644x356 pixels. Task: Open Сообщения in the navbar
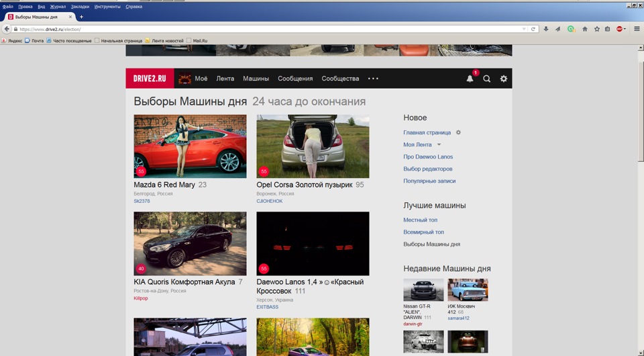[295, 79]
